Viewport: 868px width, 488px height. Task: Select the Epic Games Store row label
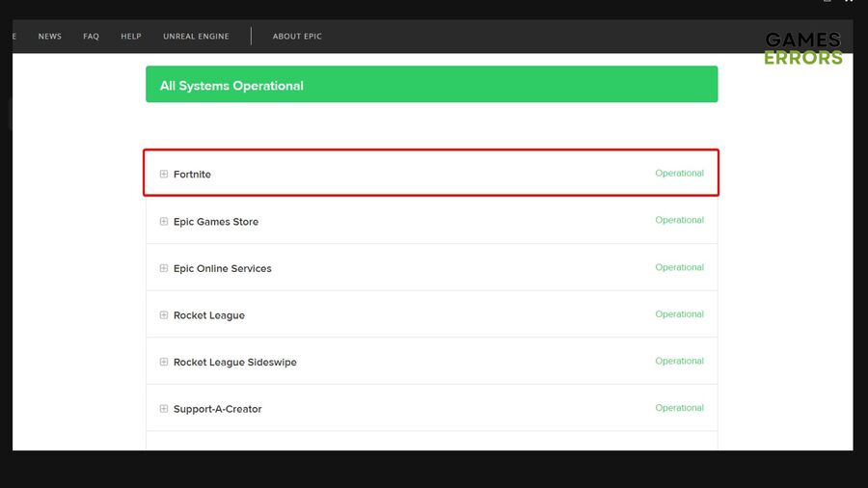click(x=216, y=221)
